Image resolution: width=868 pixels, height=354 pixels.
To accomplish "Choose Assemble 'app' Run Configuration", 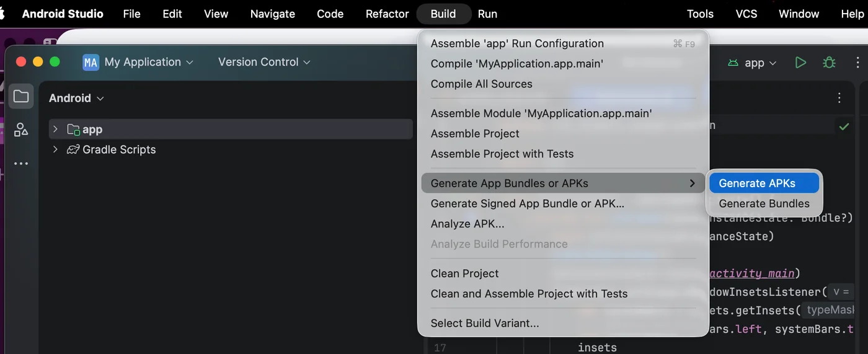I will (x=563, y=43).
